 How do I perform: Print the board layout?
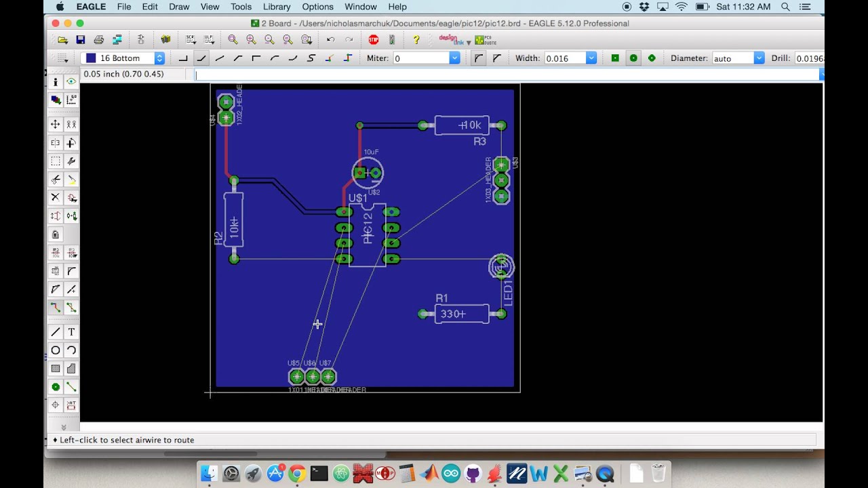(x=99, y=40)
